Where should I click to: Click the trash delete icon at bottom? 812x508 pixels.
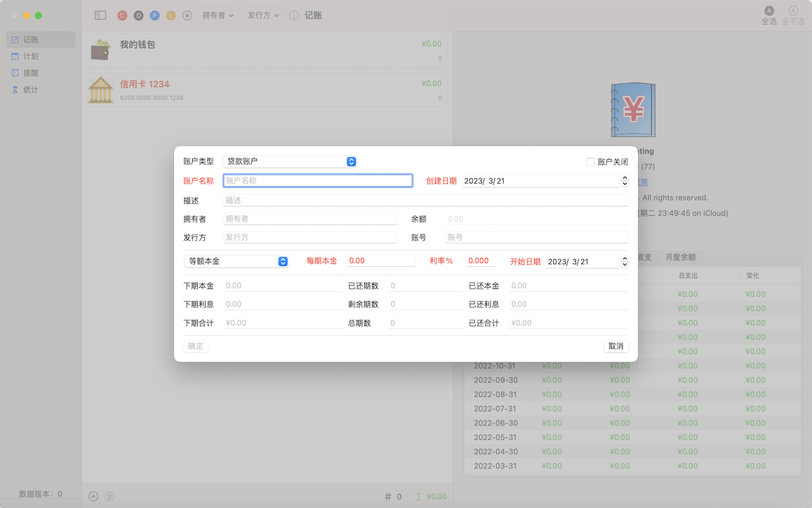109,497
